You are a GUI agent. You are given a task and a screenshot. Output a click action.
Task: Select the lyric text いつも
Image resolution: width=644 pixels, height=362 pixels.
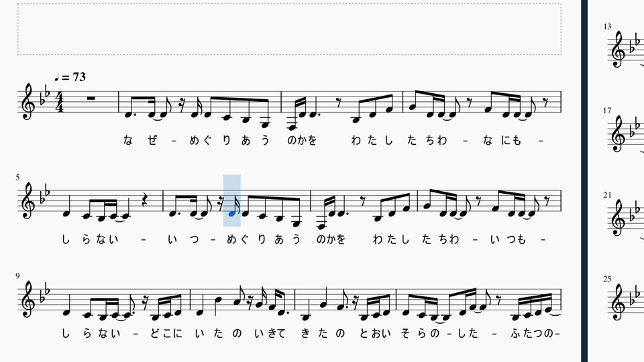[508, 239]
